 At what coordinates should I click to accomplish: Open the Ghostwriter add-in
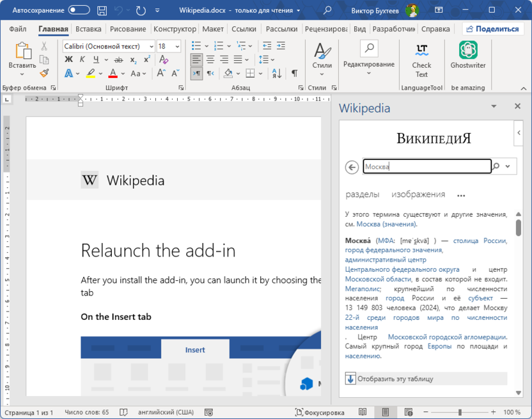[468, 56]
